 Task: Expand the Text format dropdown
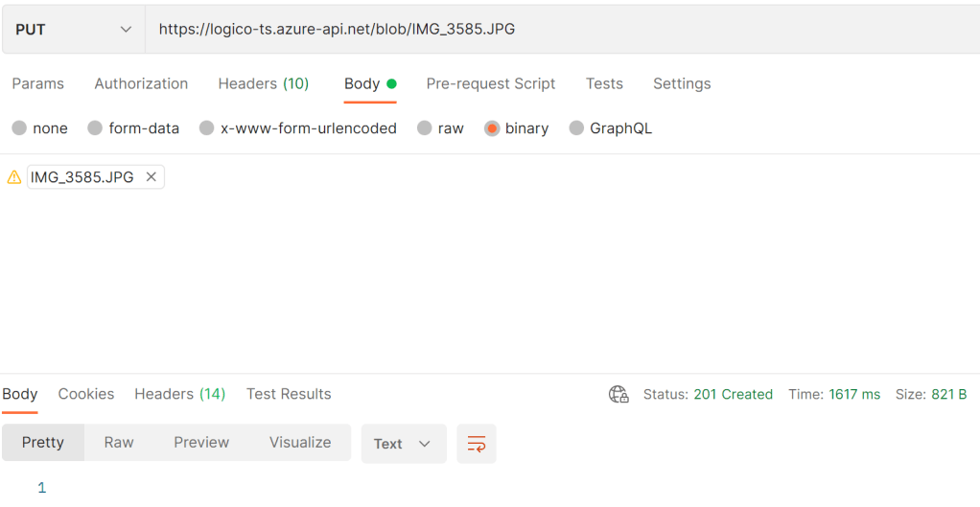pos(403,444)
